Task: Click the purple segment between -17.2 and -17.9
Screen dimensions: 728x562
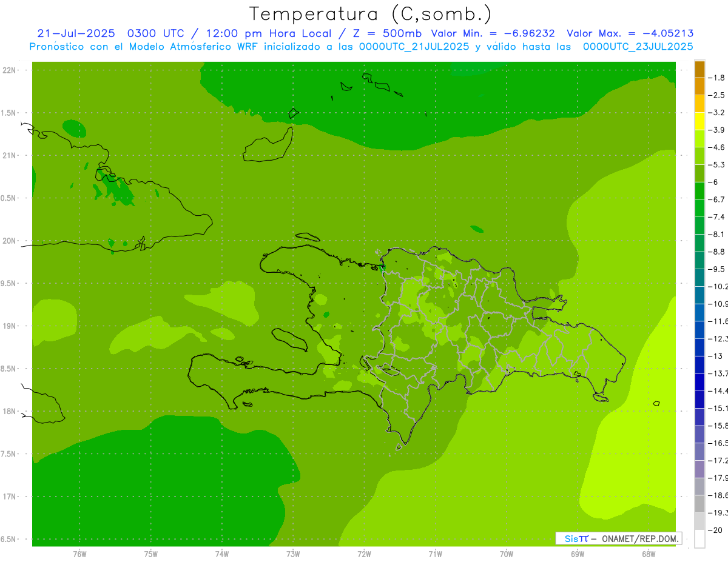Action: click(x=699, y=469)
